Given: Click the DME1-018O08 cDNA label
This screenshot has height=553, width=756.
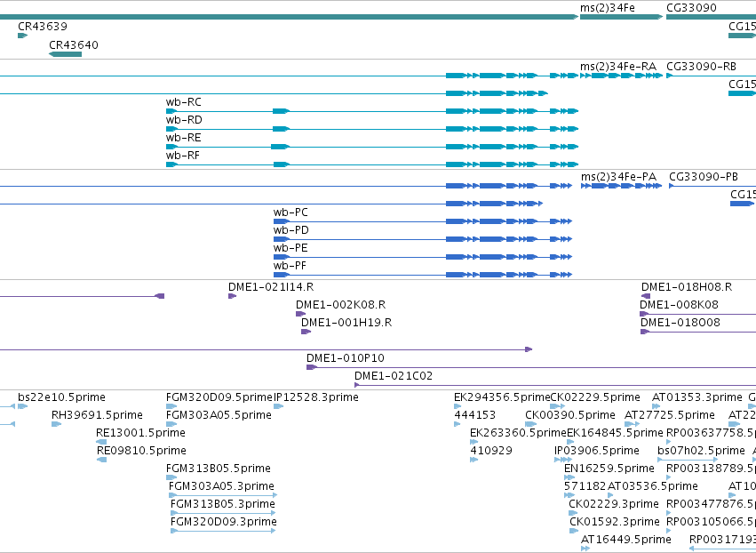Looking at the screenshot, I should (x=680, y=323).
